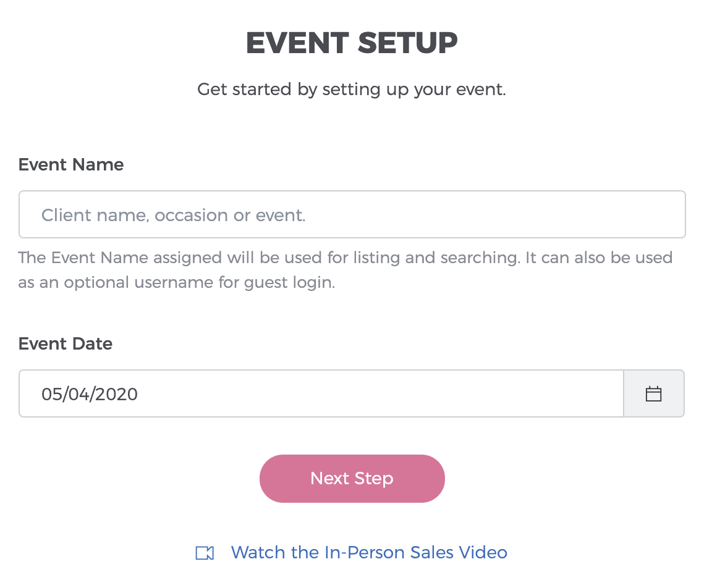Select the 05/04/2020 date value

(x=90, y=394)
